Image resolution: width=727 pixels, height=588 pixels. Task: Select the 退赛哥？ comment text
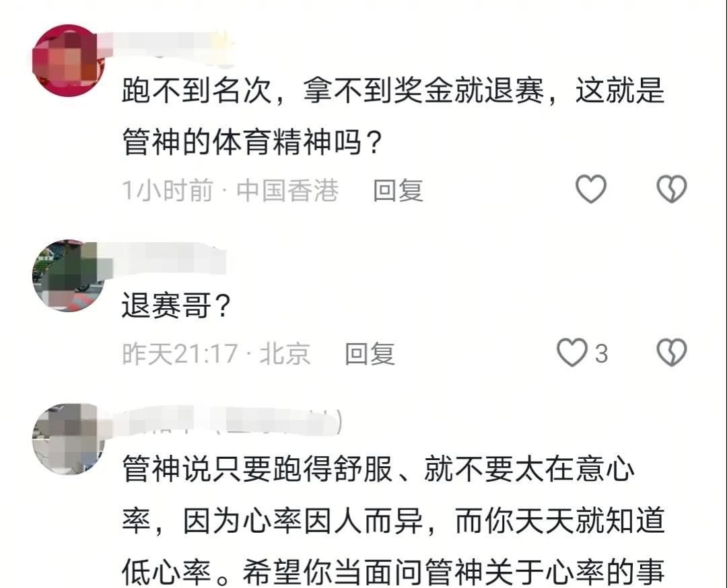(176, 306)
